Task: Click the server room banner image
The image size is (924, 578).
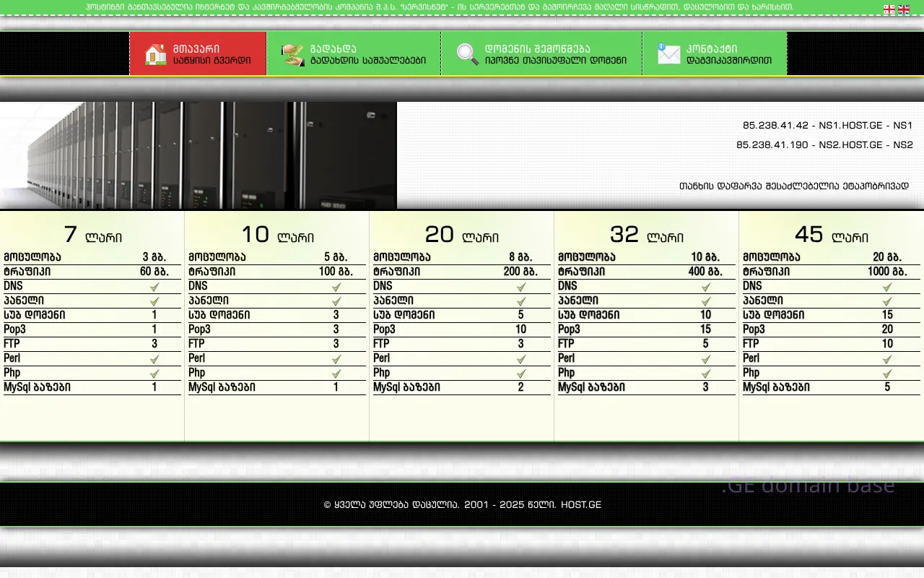Action: 199,155
